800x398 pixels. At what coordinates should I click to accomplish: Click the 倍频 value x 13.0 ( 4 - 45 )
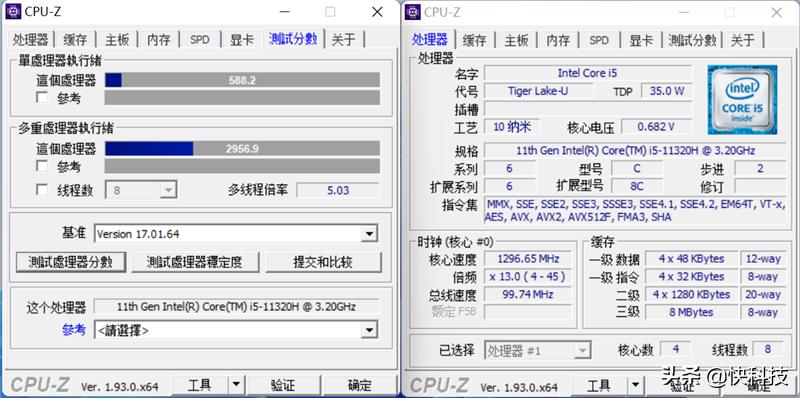tap(528, 277)
